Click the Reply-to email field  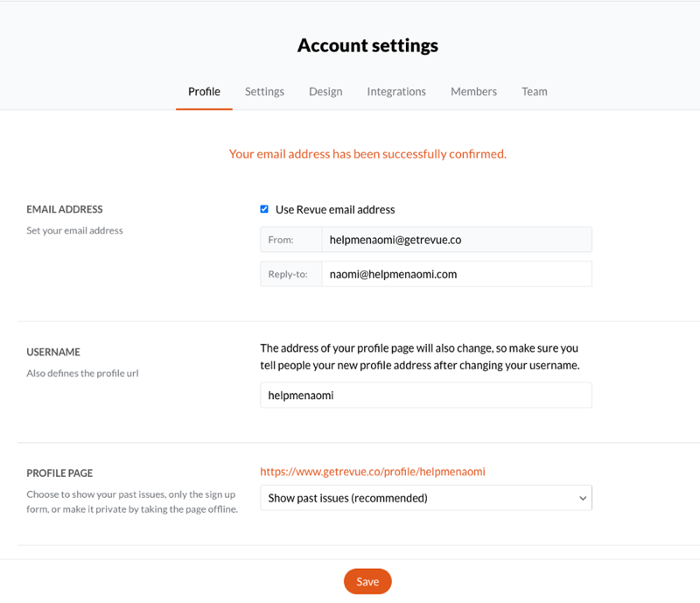[x=457, y=274]
